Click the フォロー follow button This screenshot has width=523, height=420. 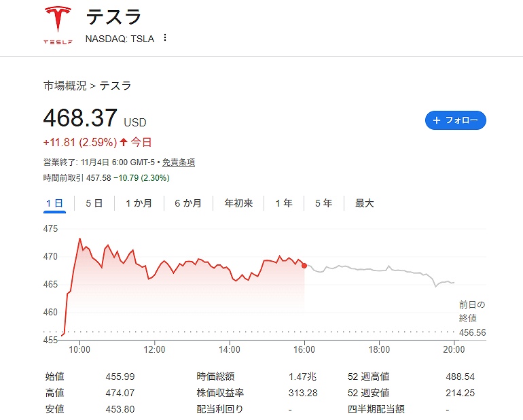[x=455, y=120]
